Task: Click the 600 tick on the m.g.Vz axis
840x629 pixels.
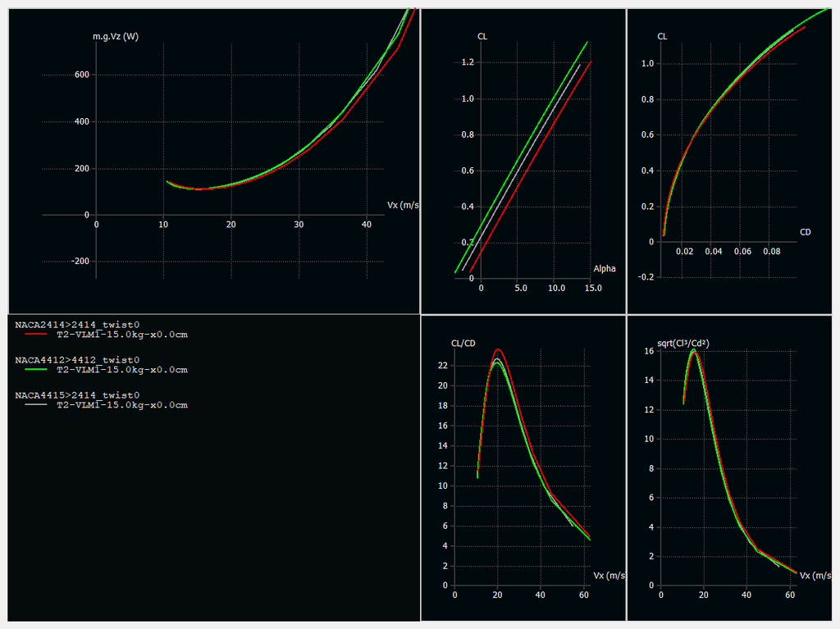Action: click(x=82, y=75)
